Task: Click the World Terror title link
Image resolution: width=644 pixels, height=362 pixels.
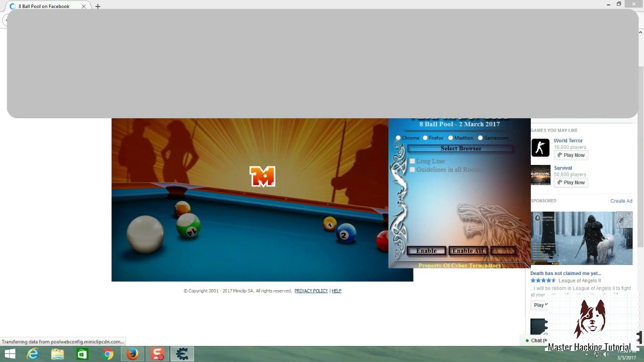Action: [568, 141]
